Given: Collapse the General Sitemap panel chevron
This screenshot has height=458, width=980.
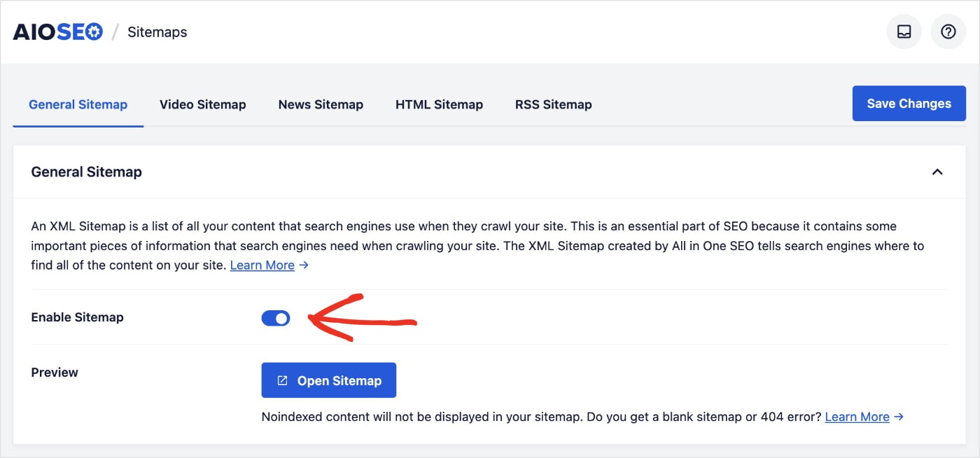Looking at the screenshot, I should click(937, 172).
